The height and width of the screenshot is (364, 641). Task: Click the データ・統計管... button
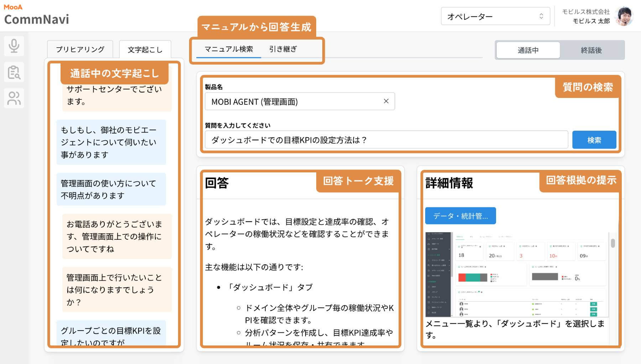click(x=460, y=216)
